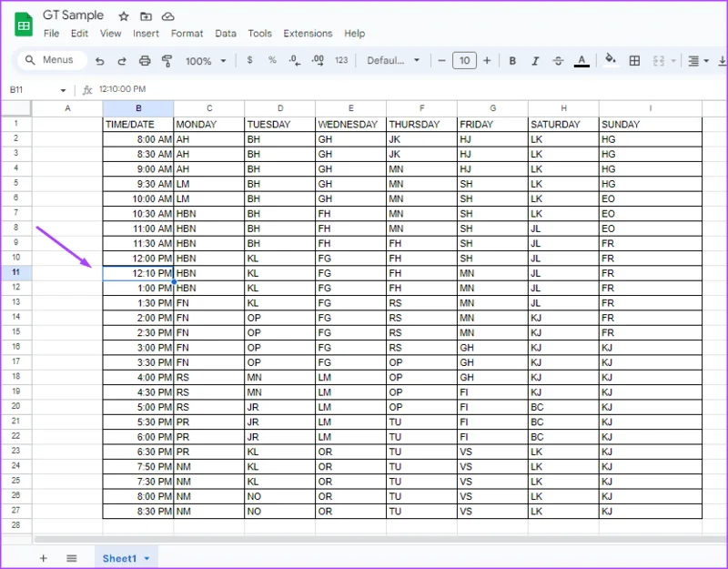Toggle strikethrough formatting
Viewport: 728px width, 569px height.
558,61
